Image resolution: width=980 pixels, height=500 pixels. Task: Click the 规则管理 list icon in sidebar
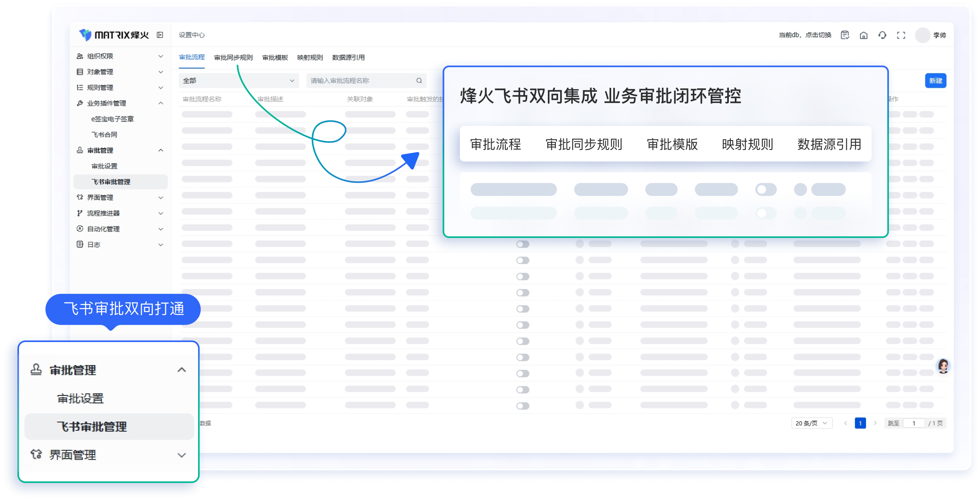tap(80, 87)
